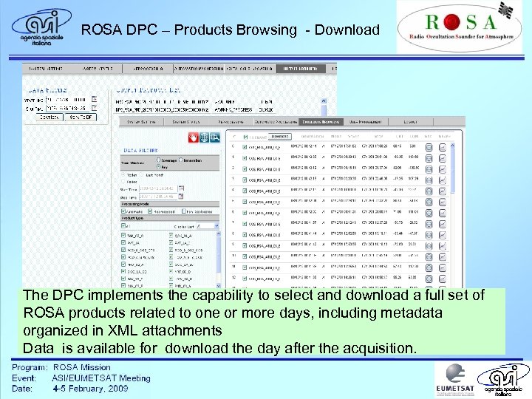Click the Send To DF button in the back window
Screen dimensions: 532x399
81,117
